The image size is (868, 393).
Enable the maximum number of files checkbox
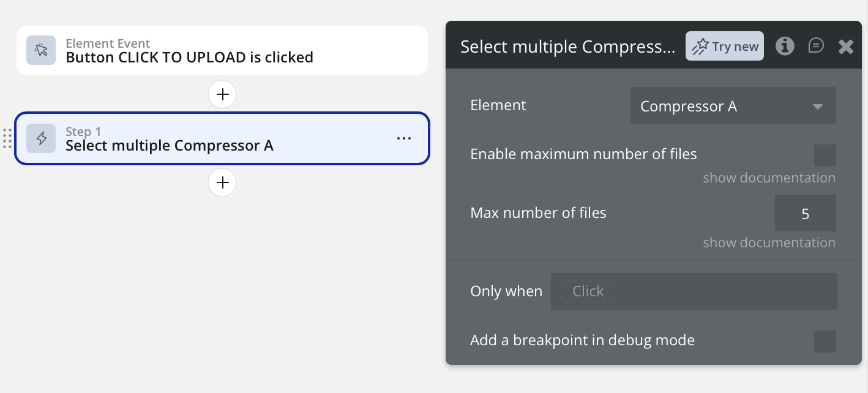point(825,155)
